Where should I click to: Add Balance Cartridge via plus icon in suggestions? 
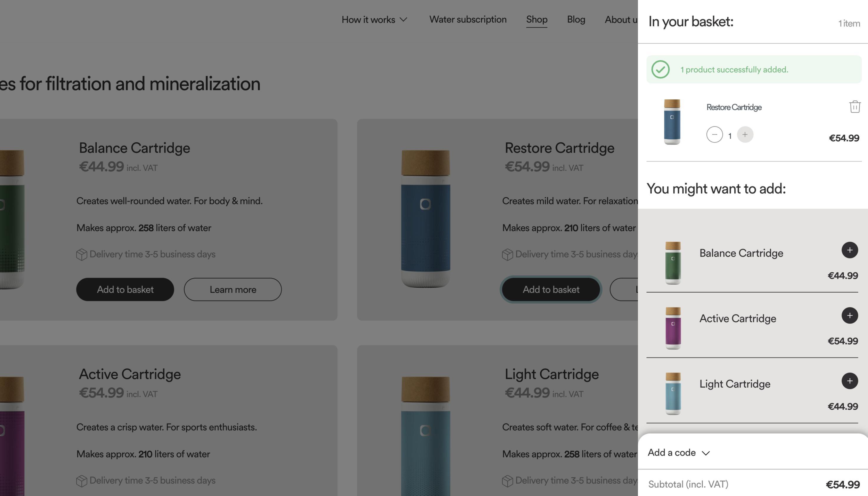pyautogui.click(x=850, y=250)
